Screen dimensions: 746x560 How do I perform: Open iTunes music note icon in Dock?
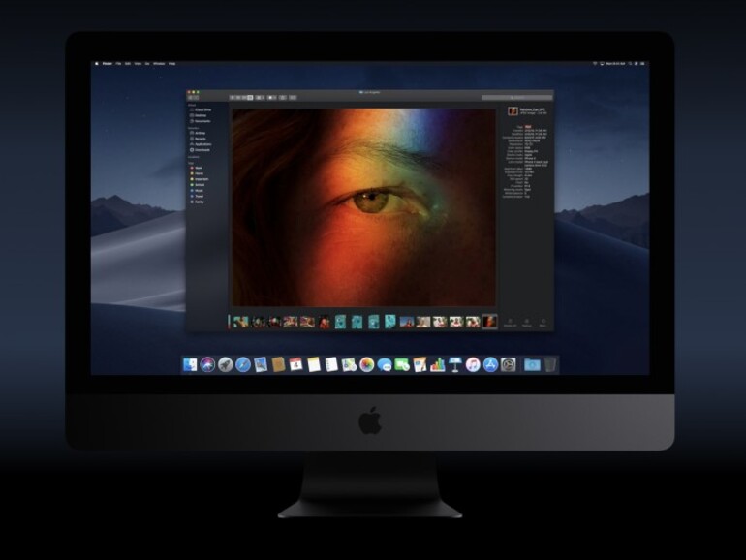473,365
